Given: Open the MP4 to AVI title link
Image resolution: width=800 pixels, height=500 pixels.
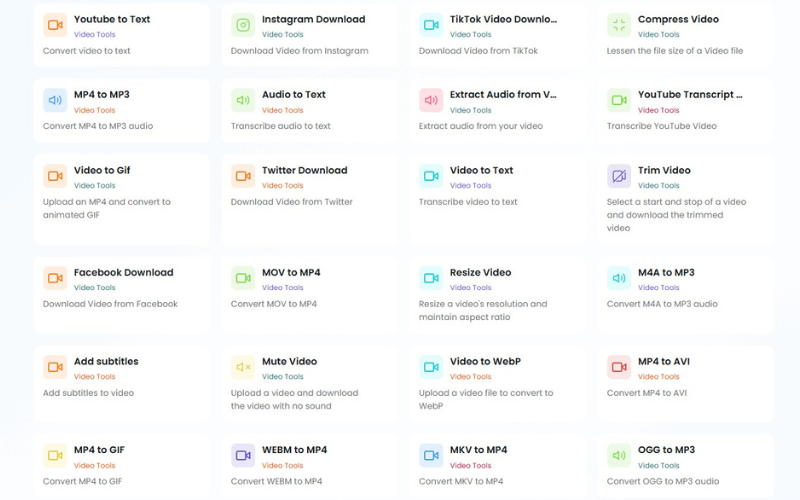Looking at the screenshot, I should pyautogui.click(x=663, y=361).
